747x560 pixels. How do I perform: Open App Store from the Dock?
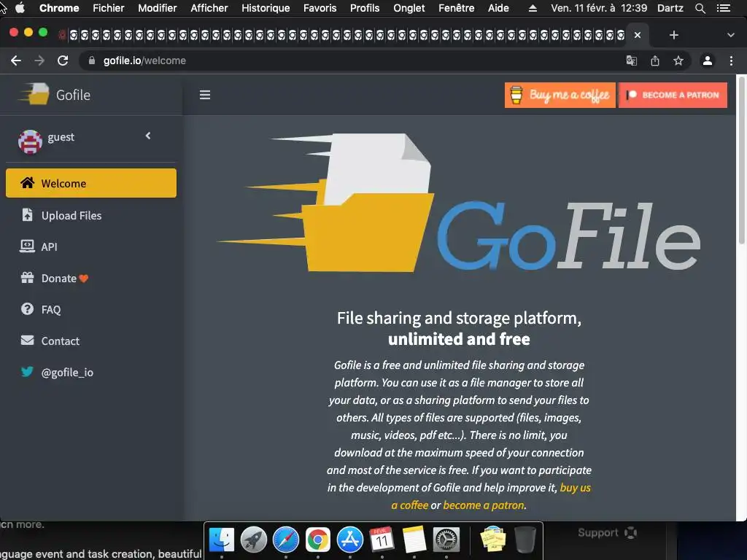[x=350, y=540]
